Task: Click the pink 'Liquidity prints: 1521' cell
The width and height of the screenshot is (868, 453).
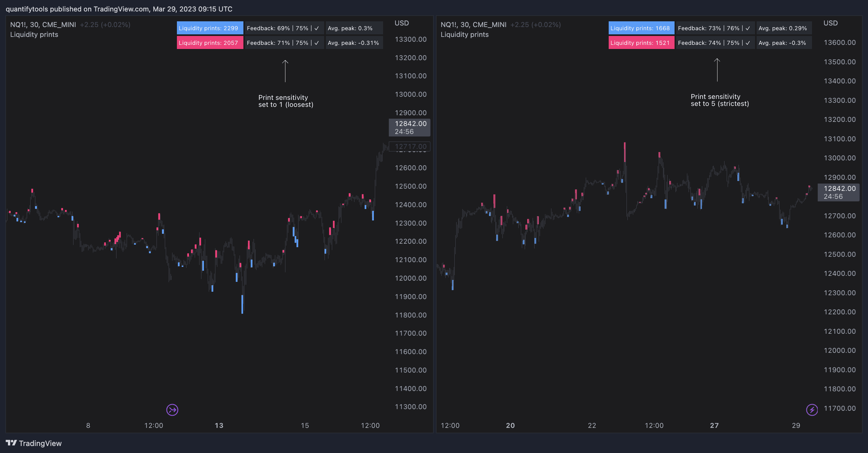Action: pyautogui.click(x=641, y=43)
